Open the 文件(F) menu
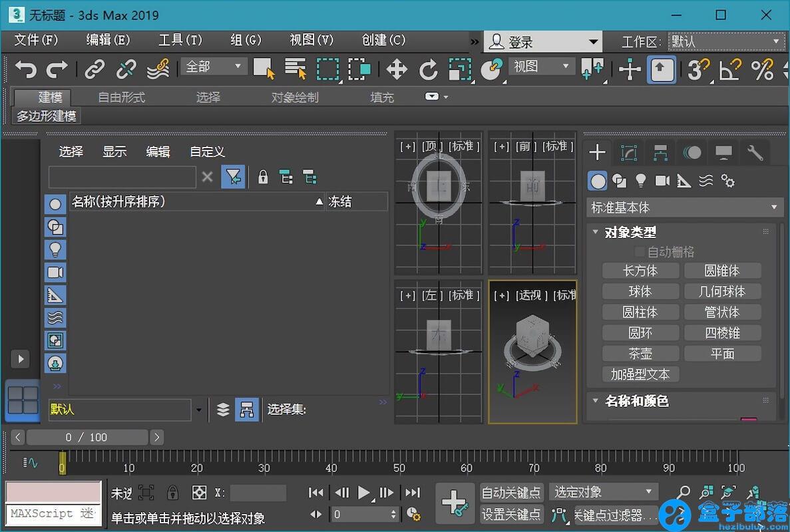 [36, 40]
